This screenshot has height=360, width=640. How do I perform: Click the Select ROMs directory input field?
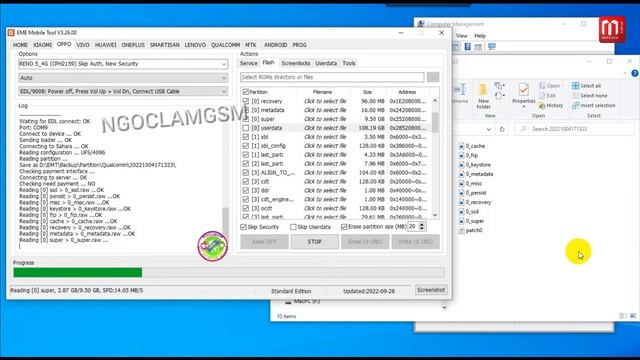click(332, 77)
